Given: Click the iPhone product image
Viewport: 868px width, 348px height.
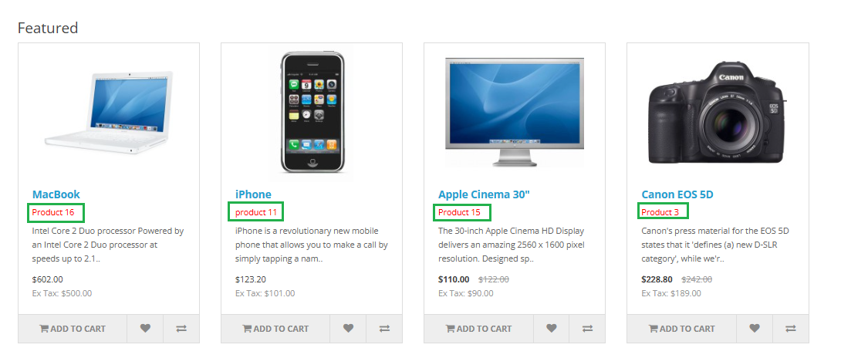Looking at the screenshot, I should coord(312,113).
